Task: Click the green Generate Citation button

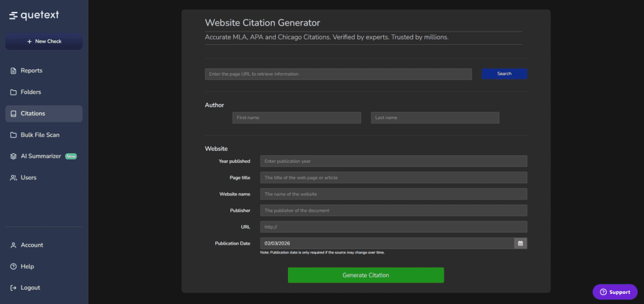Action: click(x=366, y=275)
